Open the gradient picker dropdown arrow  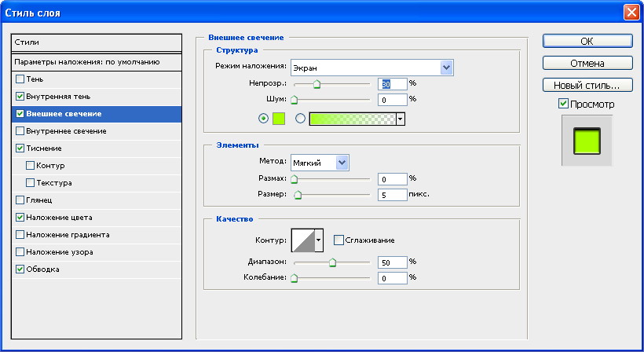pyautogui.click(x=401, y=119)
